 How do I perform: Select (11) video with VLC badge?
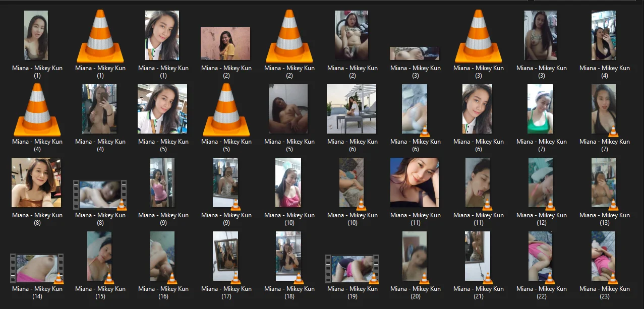[479, 183]
